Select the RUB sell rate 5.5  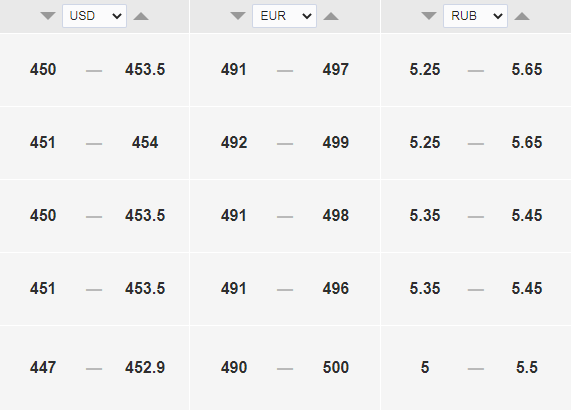527,367
